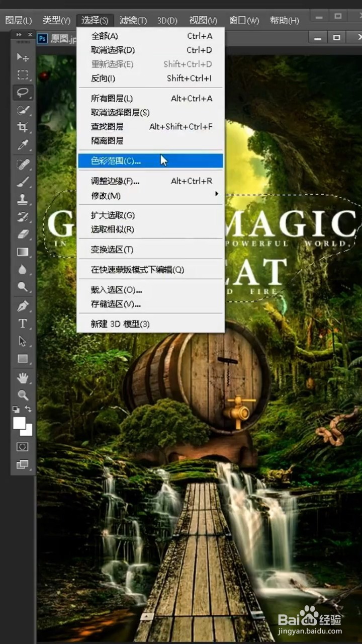Viewport: 362px width, 644px height.
Task: Reset to default foreground and background colors
Action: tap(16, 410)
